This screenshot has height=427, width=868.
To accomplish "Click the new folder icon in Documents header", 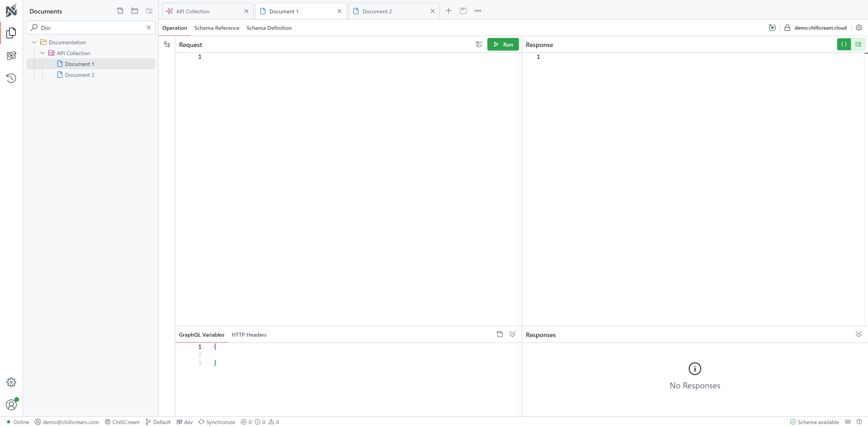I will [134, 11].
